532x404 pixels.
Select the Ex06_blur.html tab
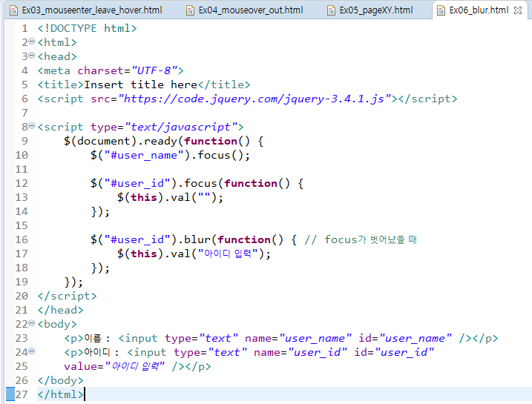(x=479, y=10)
